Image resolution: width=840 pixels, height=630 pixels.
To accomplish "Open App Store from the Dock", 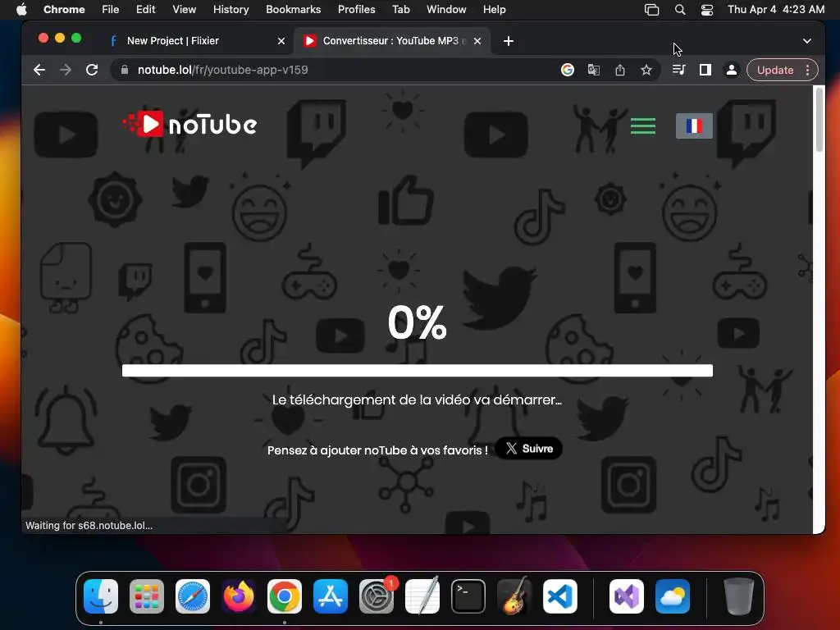I will point(331,596).
